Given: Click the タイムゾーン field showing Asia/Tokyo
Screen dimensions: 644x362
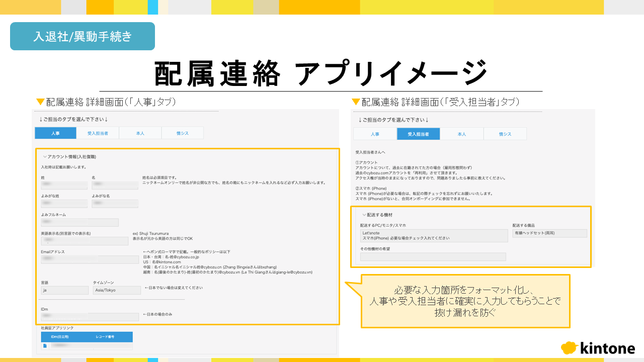Looking at the screenshot, I should point(117,290).
